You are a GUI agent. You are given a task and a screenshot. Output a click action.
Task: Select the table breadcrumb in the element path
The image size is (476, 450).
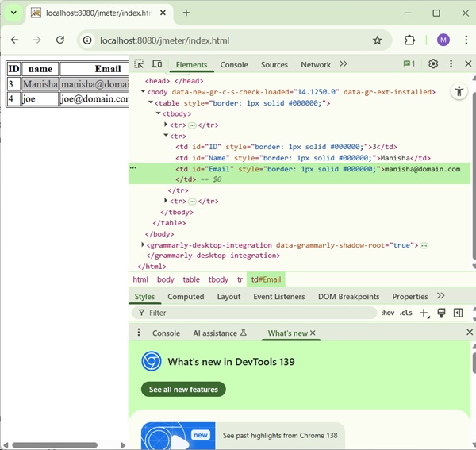[191, 279]
